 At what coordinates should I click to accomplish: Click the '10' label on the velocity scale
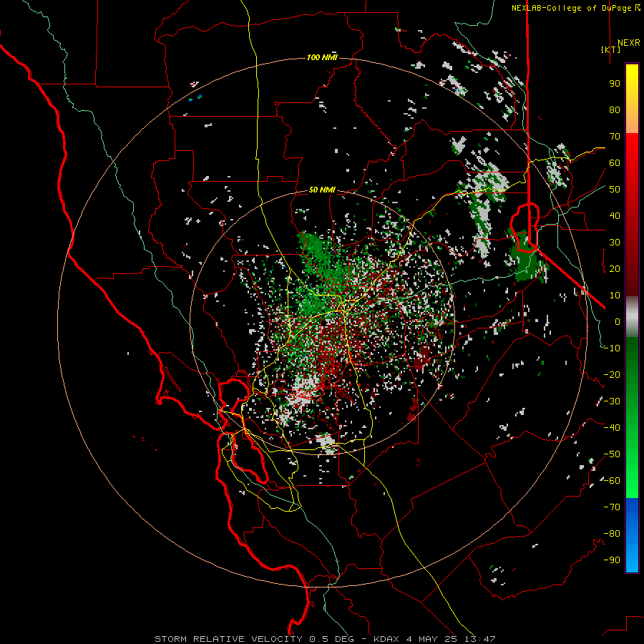[615, 296]
